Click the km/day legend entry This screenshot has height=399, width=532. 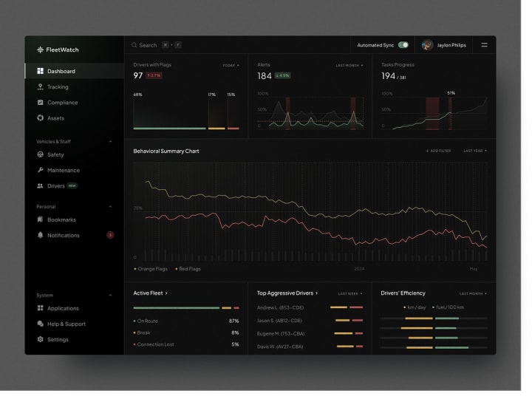click(x=415, y=307)
